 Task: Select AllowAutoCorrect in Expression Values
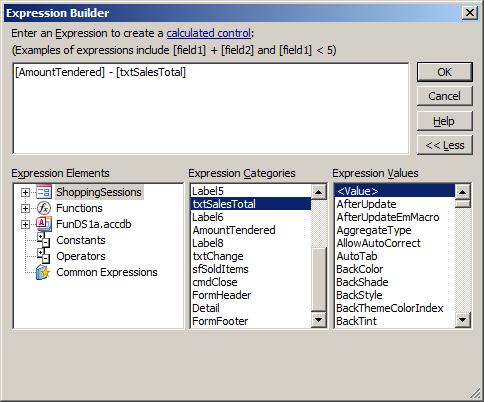click(x=395, y=243)
